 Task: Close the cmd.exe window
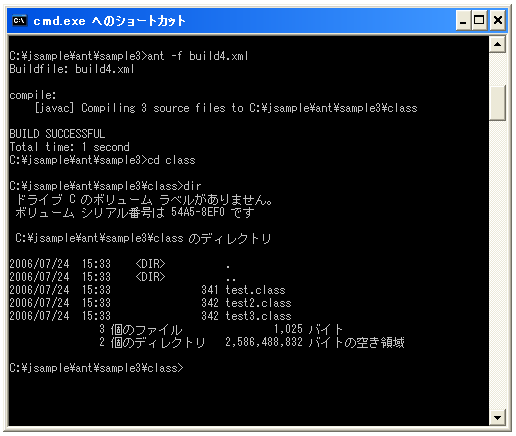click(x=497, y=21)
